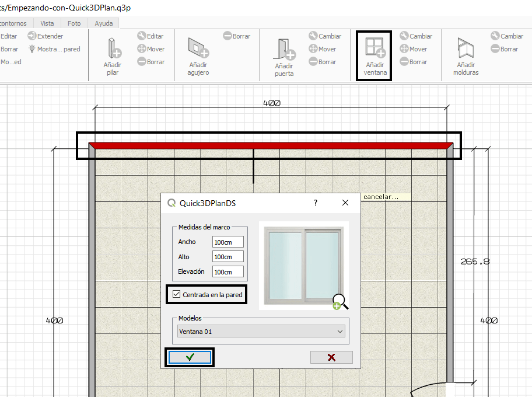The width and height of the screenshot is (532, 397).
Task: Click the question mark help button
Action: pyautogui.click(x=316, y=203)
